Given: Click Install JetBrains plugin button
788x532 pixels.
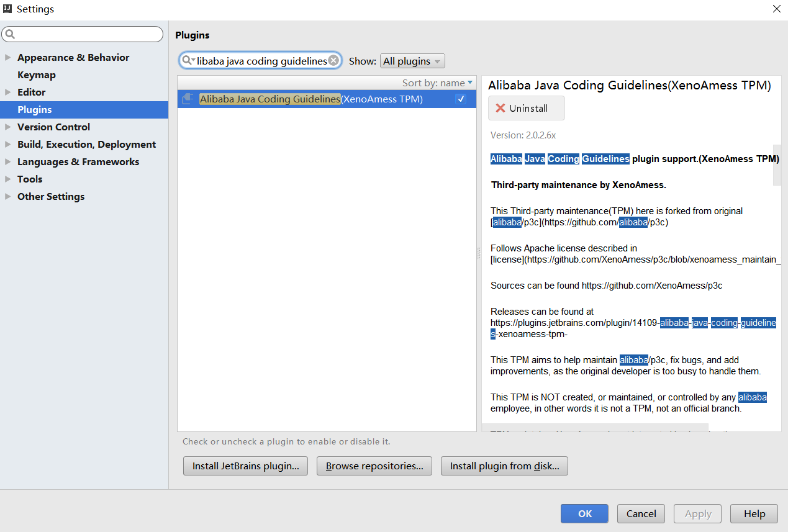Looking at the screenshot, I should click(x=245, y=466).
